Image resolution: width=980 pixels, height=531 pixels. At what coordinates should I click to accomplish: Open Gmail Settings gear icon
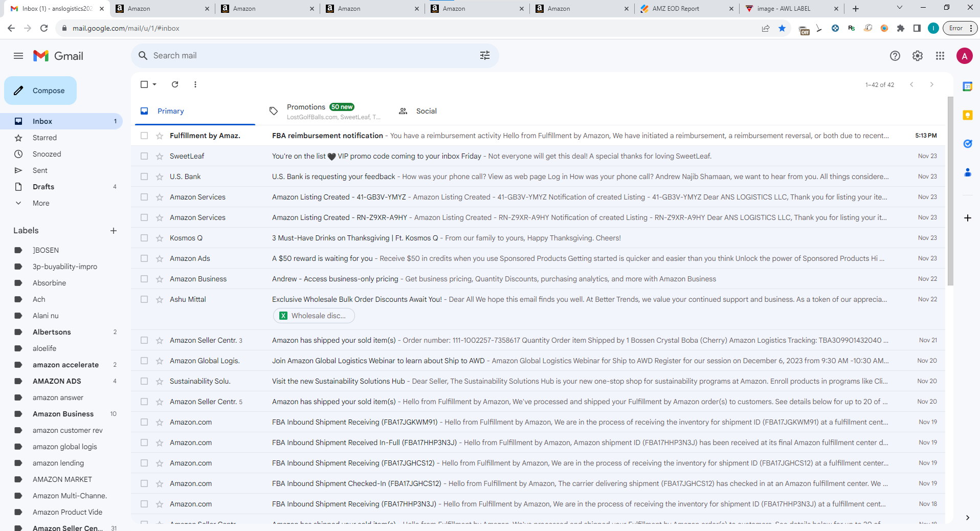point(918,56)
